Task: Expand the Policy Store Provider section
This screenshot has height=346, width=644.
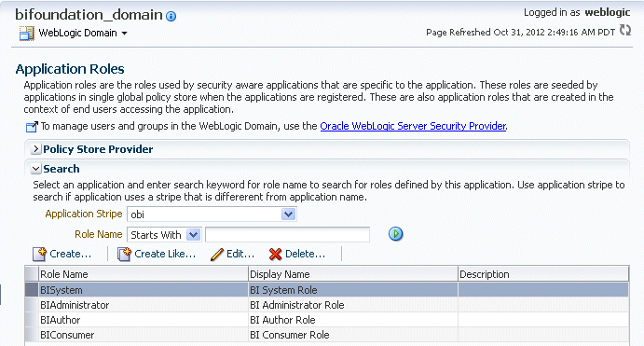Action: tap(36, 149)
